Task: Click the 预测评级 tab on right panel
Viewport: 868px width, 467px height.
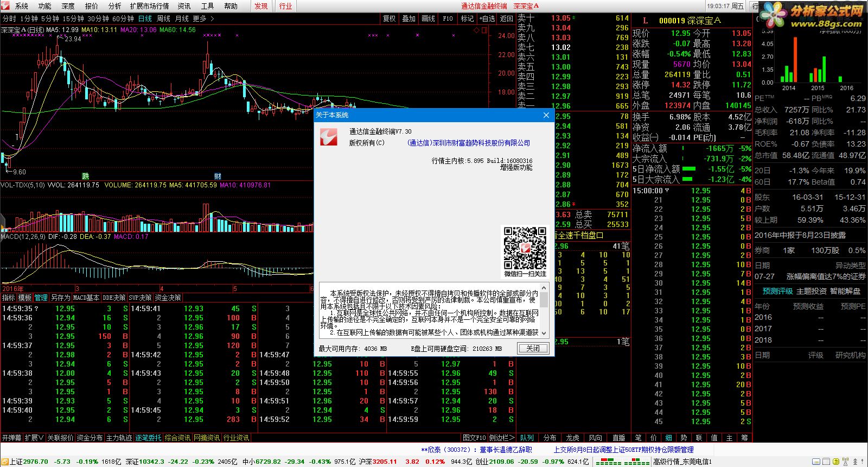Action: click(x=777, y=292)
